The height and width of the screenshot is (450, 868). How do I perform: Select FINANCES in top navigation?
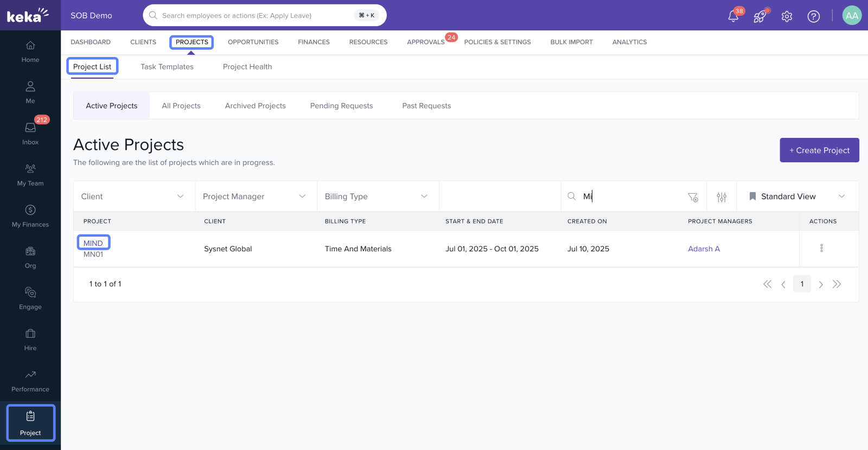click(314, 42)
